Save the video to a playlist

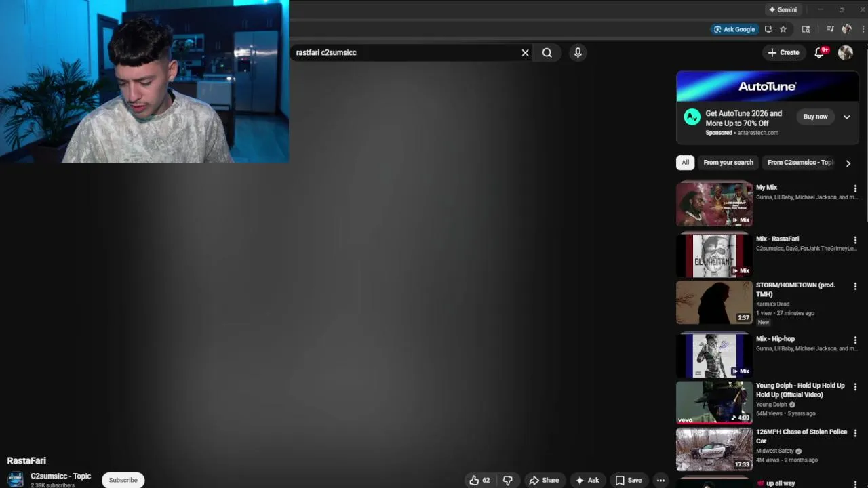[629, 480]
